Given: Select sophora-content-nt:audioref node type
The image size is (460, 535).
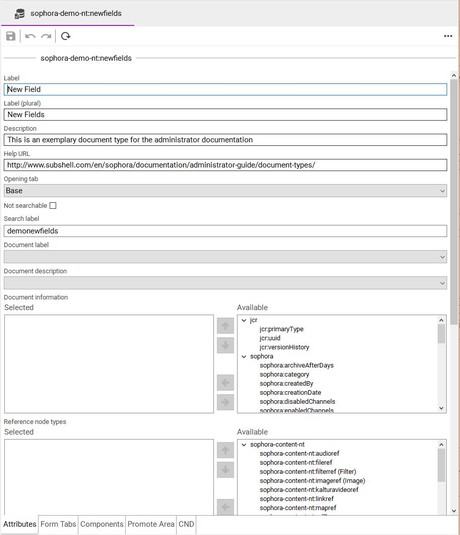Looking at the screenshot, I should [x=299, y=453].
